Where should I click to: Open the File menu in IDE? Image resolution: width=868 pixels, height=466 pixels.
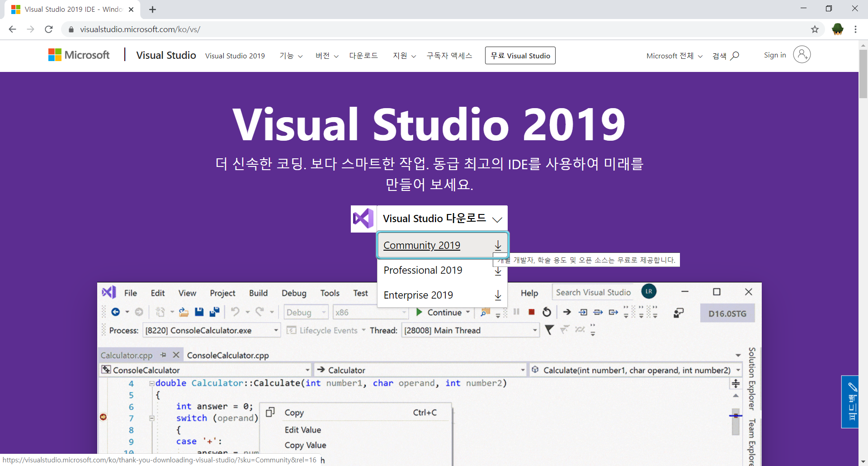(x=131, y=293)
